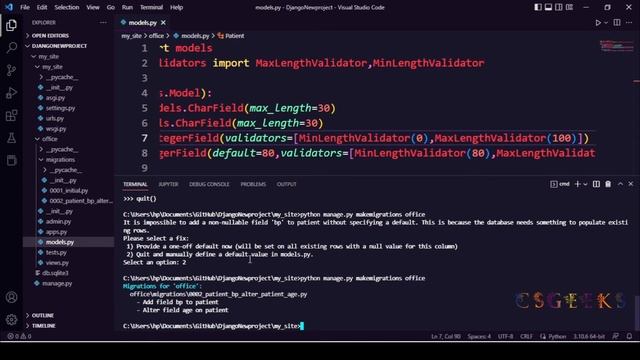Image resolution: width=640 pixels, height=360 pixels.
Task: Open the File menu
Action: 25,7
